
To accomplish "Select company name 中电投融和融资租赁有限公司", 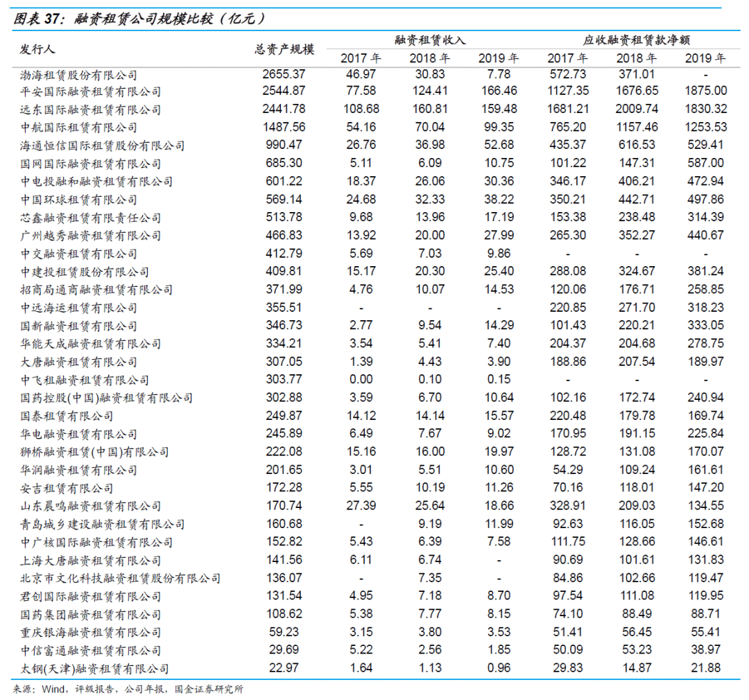I will (x=96, y=182).
